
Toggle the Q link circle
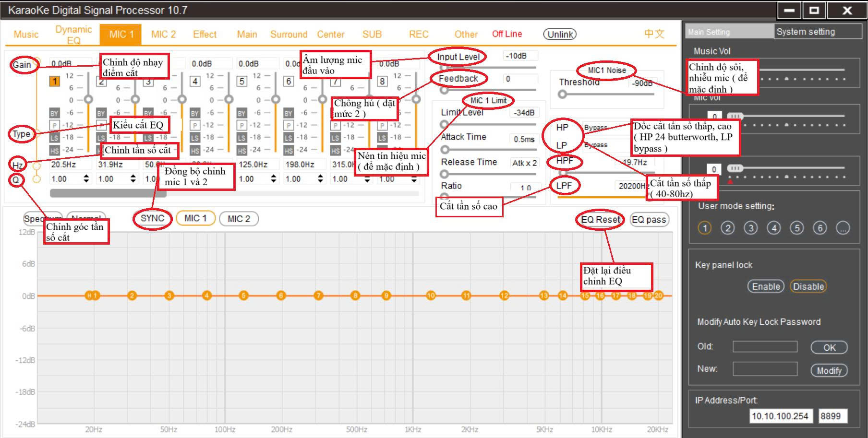(x=36, y=179)
